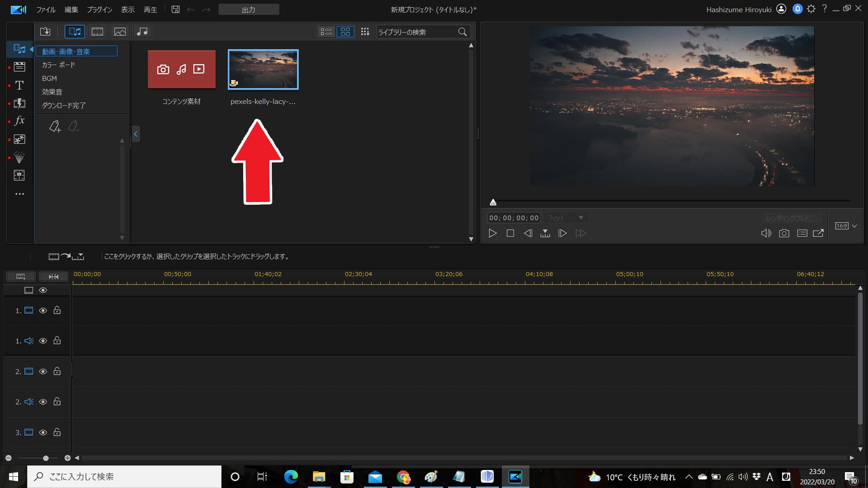The height and width of the screenshot is (488, 868).
Task: Filter library to show audio only
Action: pyautogui.click(x=142, y=32)
